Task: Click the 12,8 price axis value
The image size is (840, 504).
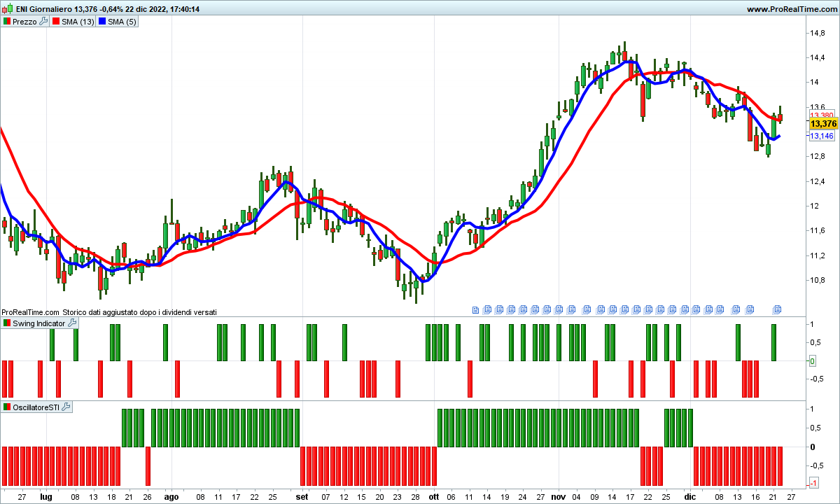Action: coord(817,156)
